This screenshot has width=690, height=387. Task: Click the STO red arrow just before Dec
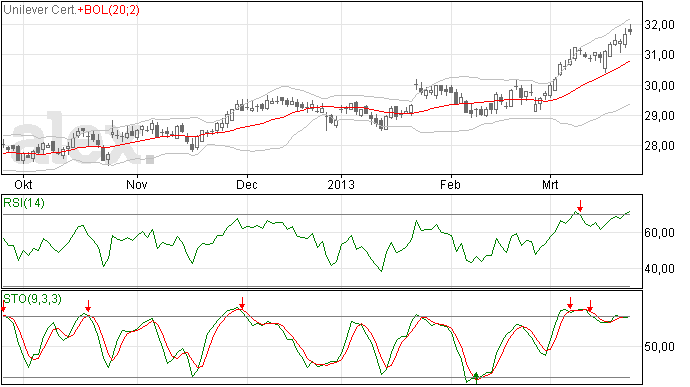click(242, 303)
